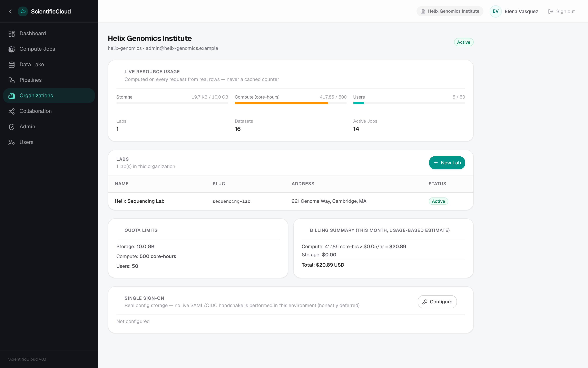Click the sign out arrow icon
The width and height of the screenshot is (588, 368).
coord(551,11)
